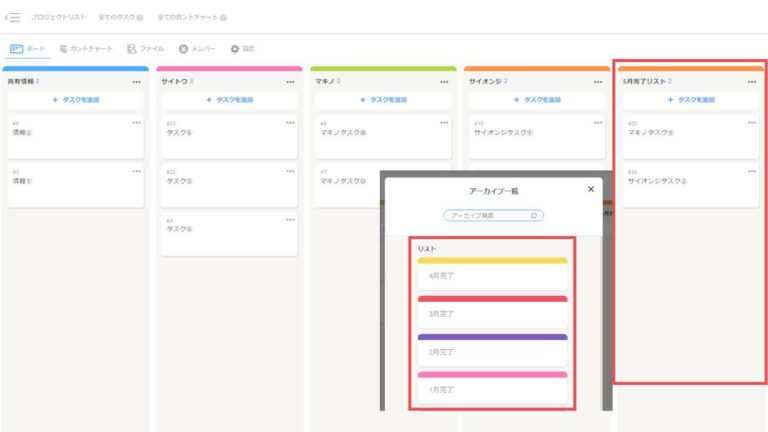
Task: Open three-dot menu of サイトウ list
Action: (x=290, y=81)
